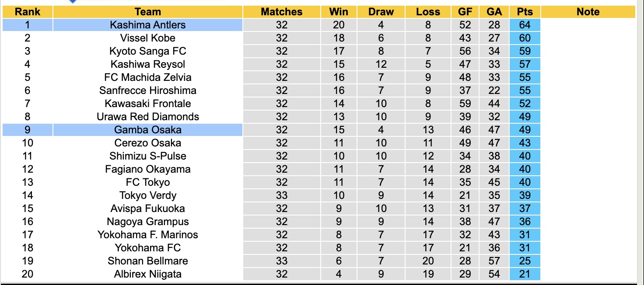Open Kawasaki Frontale team entry
The width and height of the screenshot is (644, 285).
pyautogui.click(x=148, y=104)
